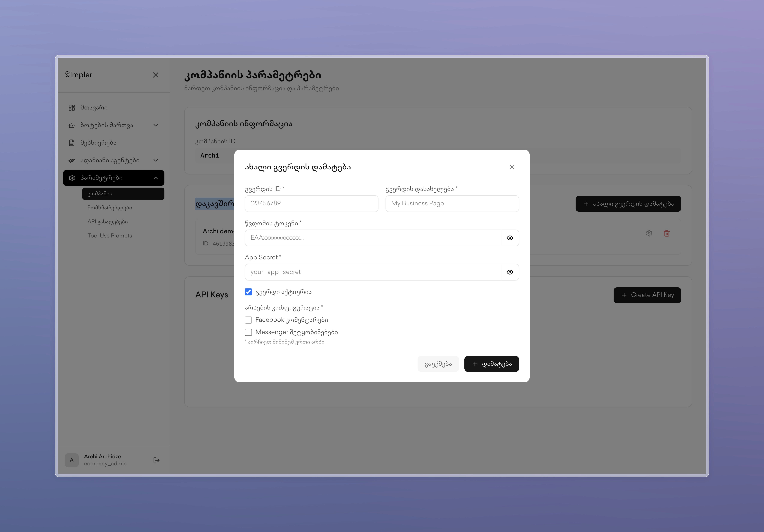Close the sidebar with the X icon
Viewport: 764px width, 532px height.
(155, 75)
